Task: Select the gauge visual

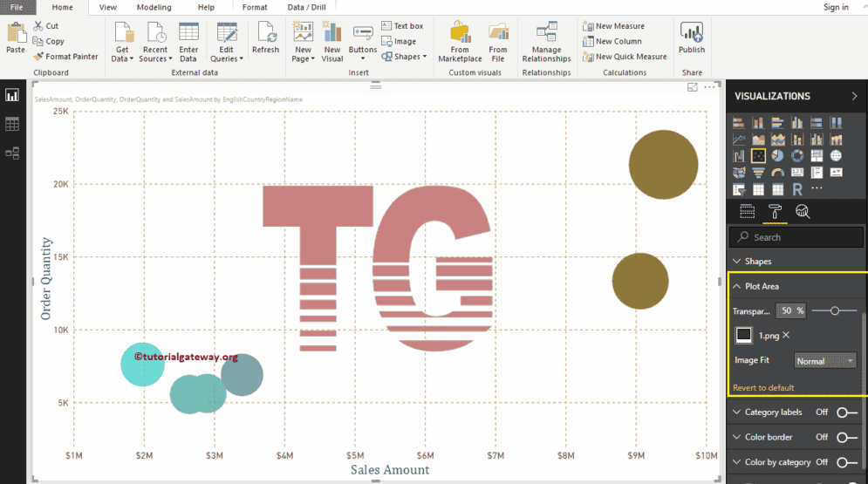Action: (777, 173)
